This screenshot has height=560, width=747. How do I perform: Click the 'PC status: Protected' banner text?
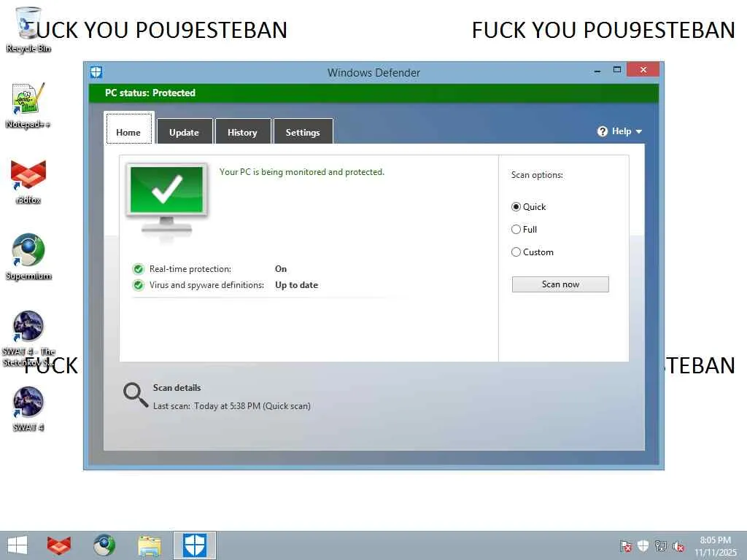[x=150, y=93]
